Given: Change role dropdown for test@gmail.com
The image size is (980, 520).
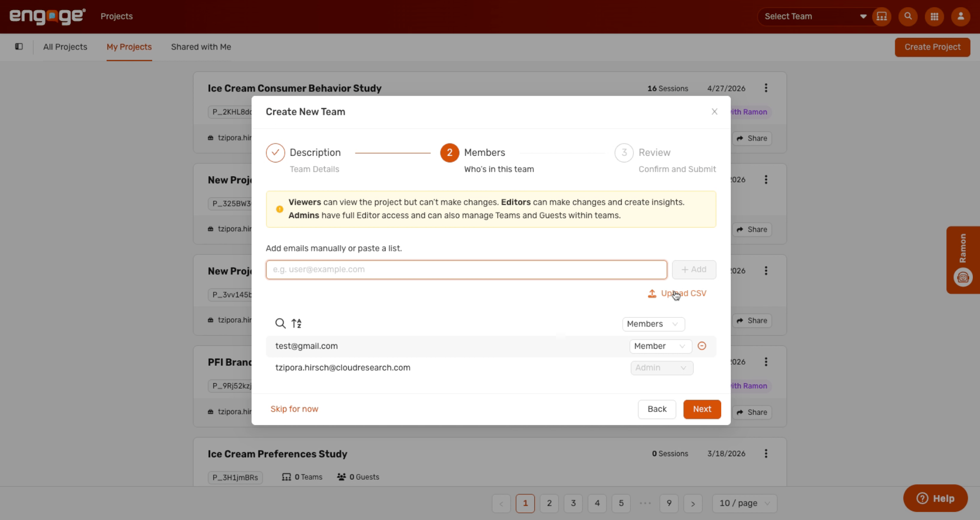Looking at the screenshot, I should point(660,346).
